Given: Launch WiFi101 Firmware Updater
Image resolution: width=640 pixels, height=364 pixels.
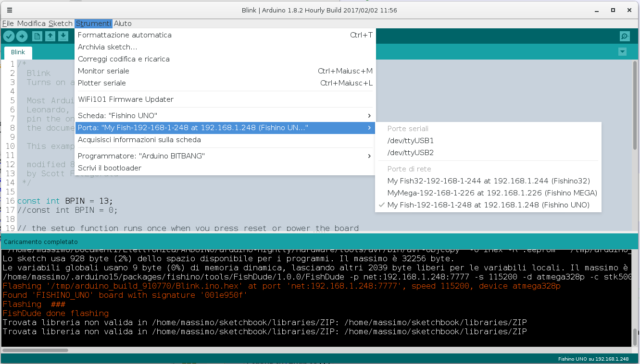Looking at the screenshot, I should pyautogui.click(x=225, y=99).
